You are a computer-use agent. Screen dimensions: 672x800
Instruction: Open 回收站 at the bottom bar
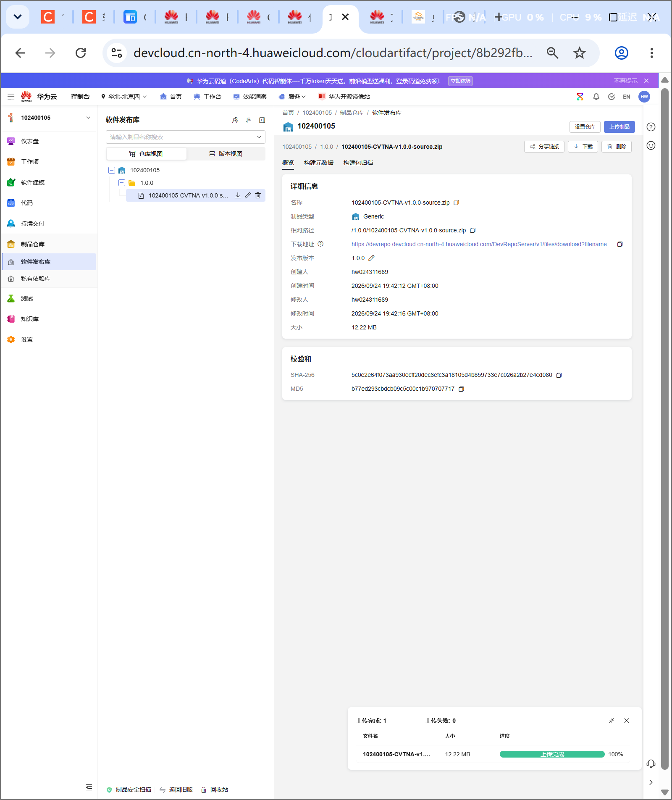pos(215,790)
